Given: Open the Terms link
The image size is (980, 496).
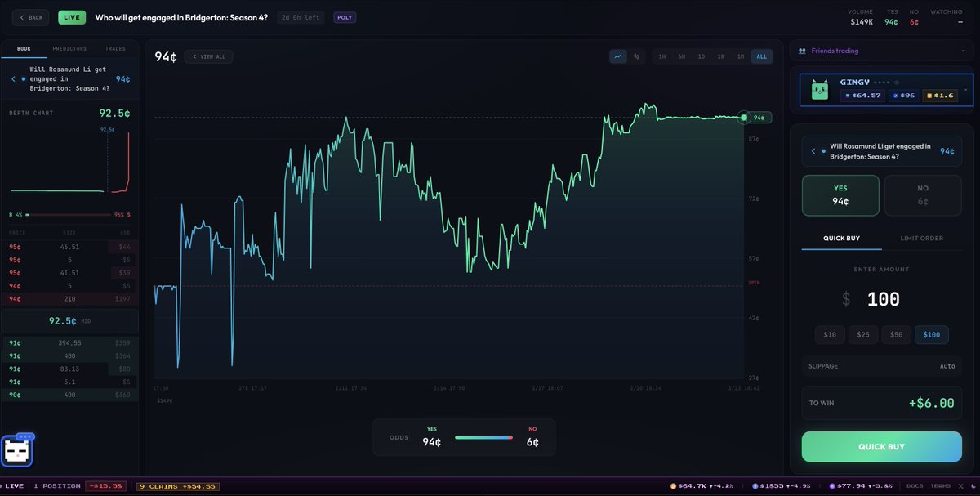Looking at the screenshot, I should coord(940,486).
